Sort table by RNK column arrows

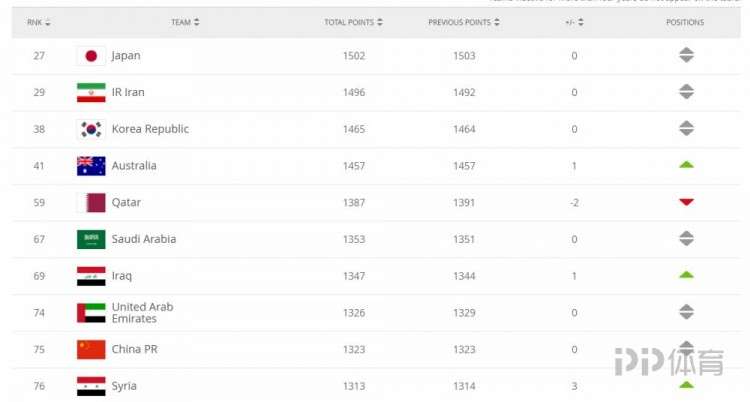click(47, 22)
